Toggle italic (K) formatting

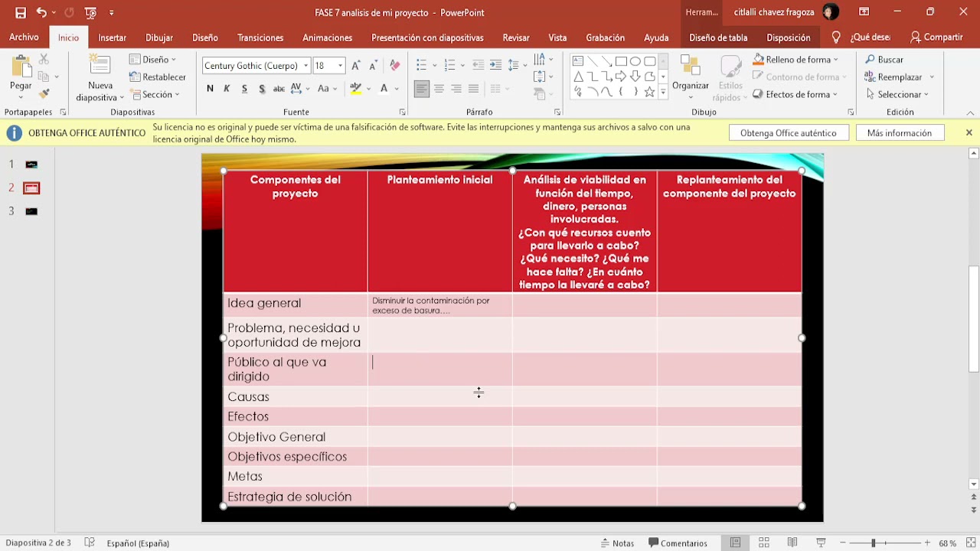point(227,89)
